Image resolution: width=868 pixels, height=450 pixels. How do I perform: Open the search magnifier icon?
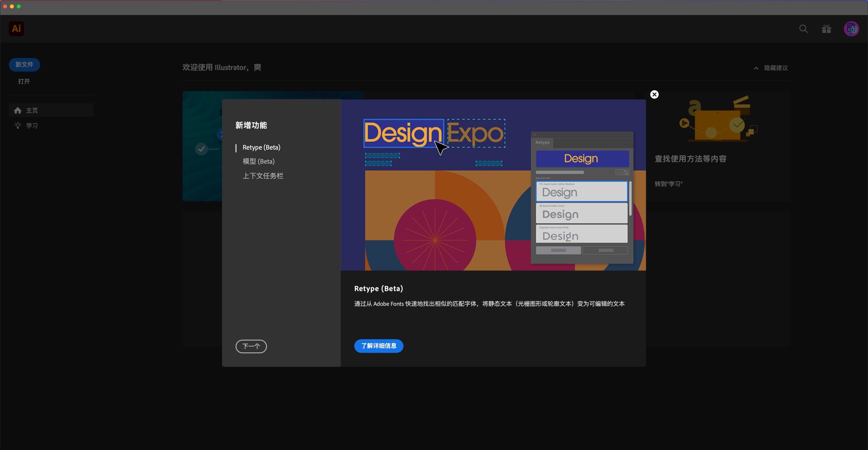[804, 29]
